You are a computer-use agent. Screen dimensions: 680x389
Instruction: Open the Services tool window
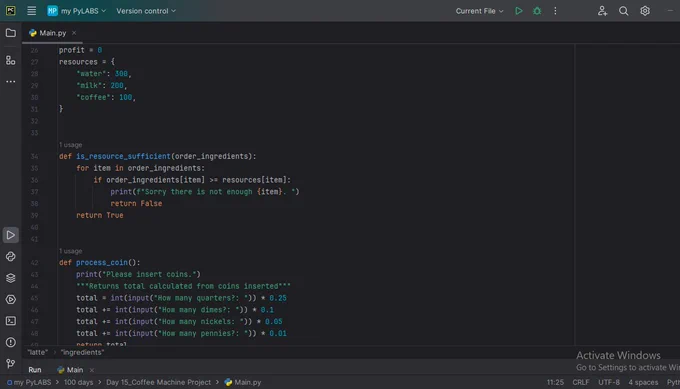pyautogui.click(x=10, y=299)
